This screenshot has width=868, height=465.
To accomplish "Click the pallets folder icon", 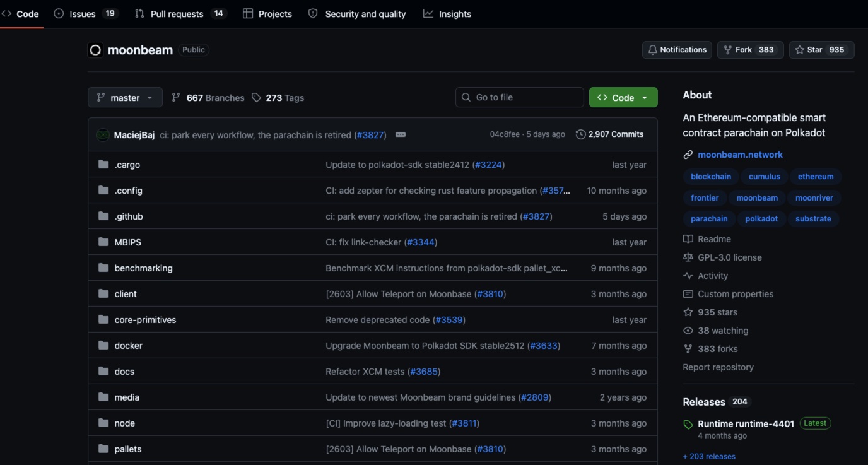I will click(x=103, y=449).
